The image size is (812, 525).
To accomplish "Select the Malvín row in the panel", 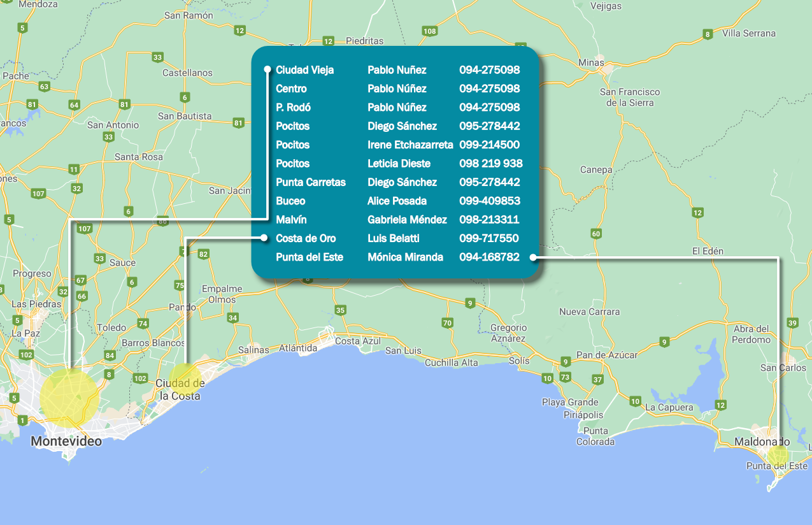I will (291, 220).
